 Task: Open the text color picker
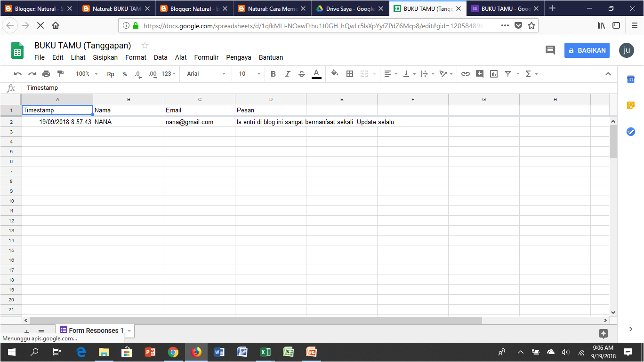pos(316,74)
